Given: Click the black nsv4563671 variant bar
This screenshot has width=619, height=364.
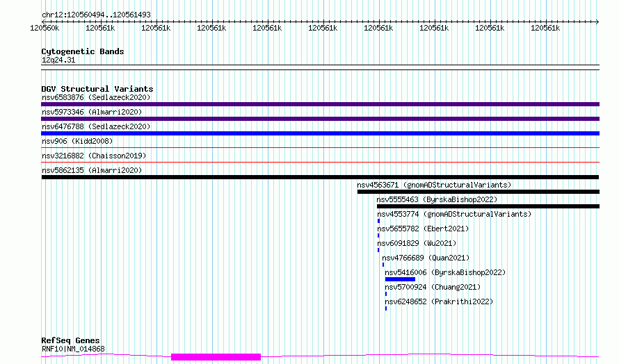Looking at the screenshot, I should pos(479,192).
